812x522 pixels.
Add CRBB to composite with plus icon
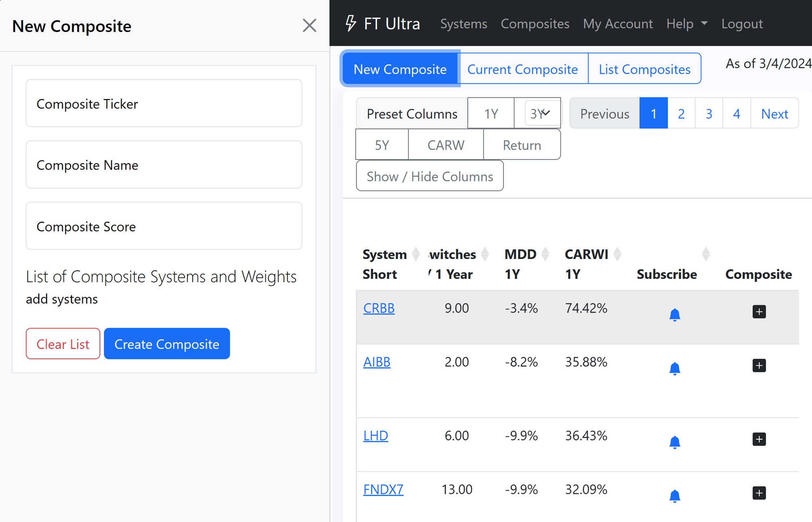759,312
